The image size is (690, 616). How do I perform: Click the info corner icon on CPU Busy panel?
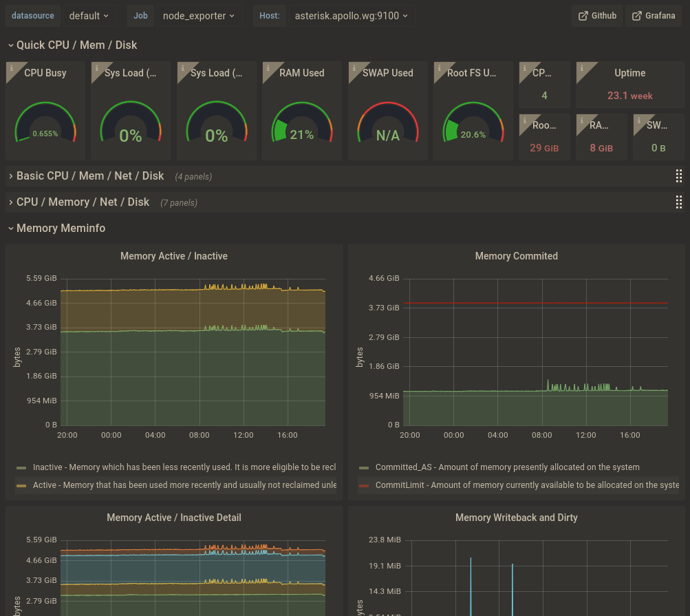click(12, 68)
